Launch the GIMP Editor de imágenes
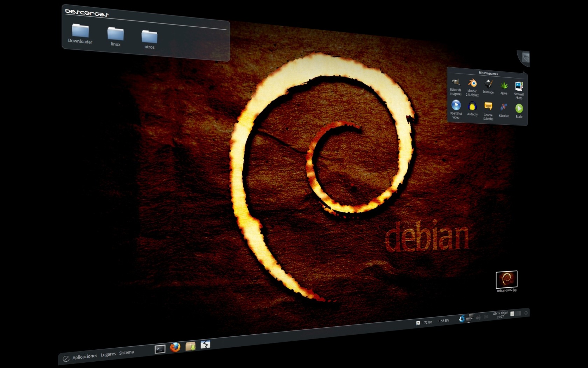Image resolution: width=588 pixels, height=368 pixels. (456, 87)
